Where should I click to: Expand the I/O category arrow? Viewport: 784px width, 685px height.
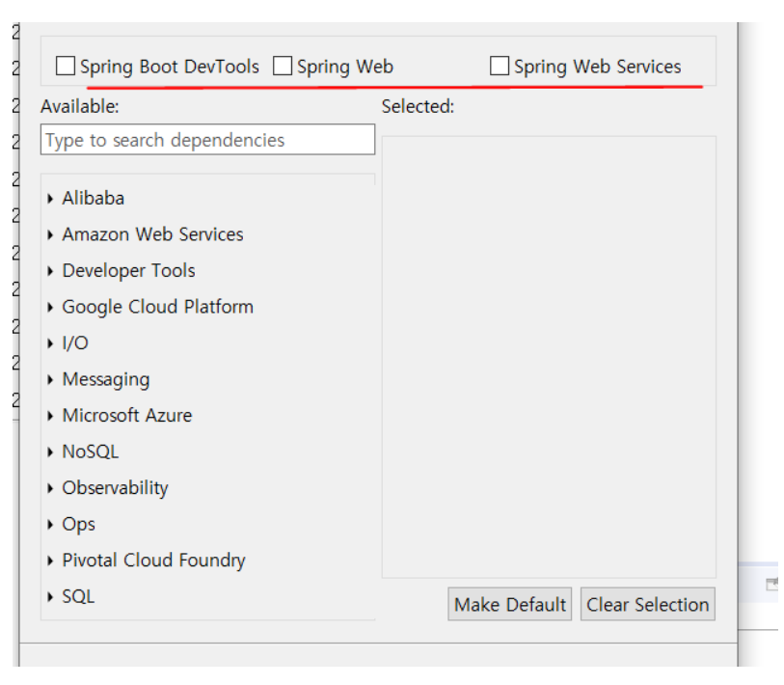50,343
